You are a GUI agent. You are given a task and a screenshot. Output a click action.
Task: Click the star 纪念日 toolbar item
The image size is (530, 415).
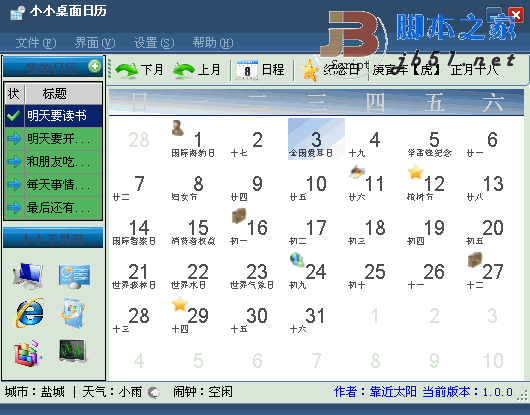(x=330, y=70)
